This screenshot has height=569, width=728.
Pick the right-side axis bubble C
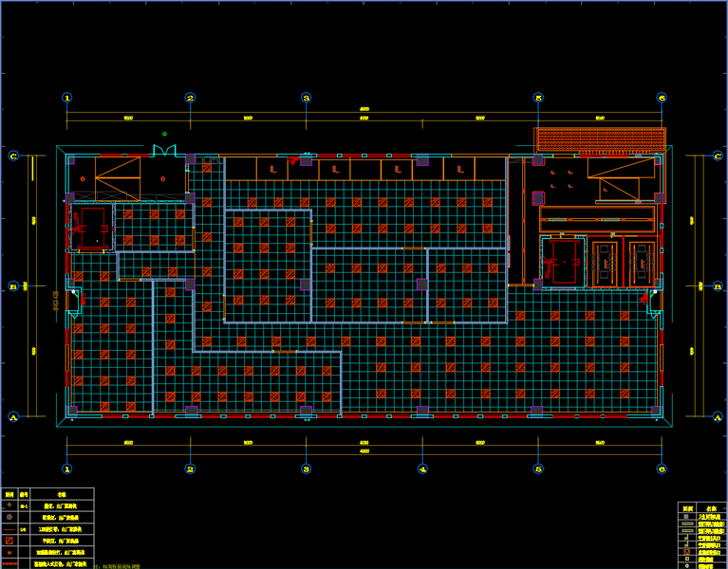718,156
